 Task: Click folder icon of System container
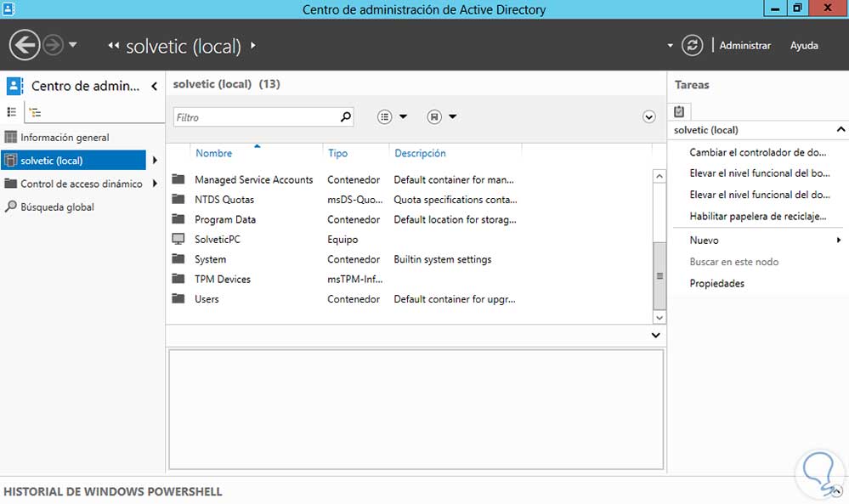tap(178, 258)
